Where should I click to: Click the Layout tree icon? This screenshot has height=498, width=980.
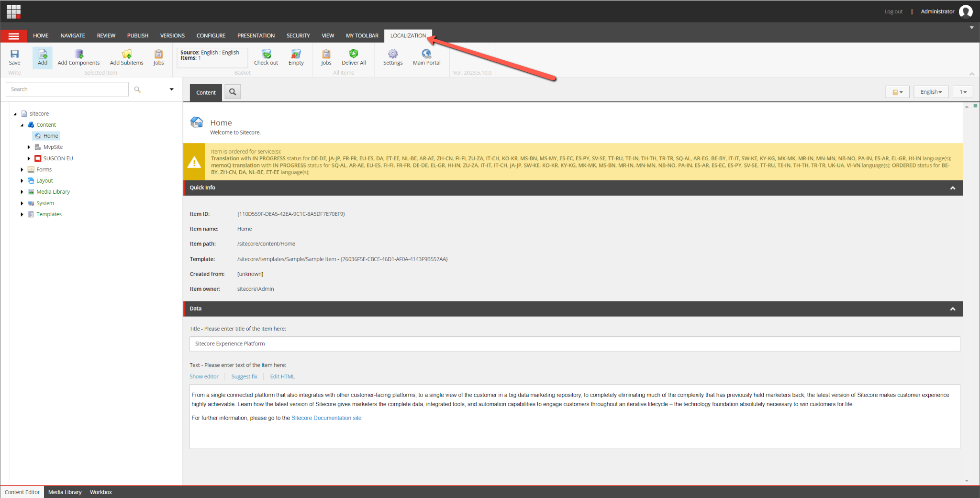click(31, 180)
